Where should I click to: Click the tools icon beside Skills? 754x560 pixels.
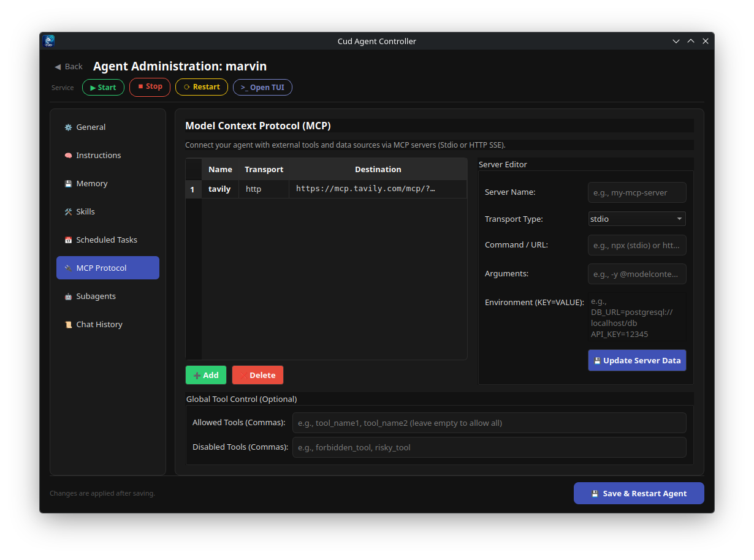(x=68, y=212)
